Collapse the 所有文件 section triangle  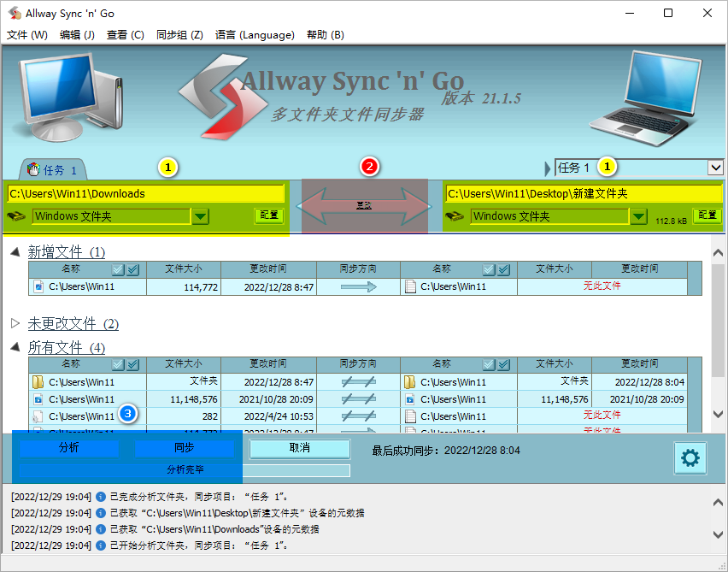[15, 346]
